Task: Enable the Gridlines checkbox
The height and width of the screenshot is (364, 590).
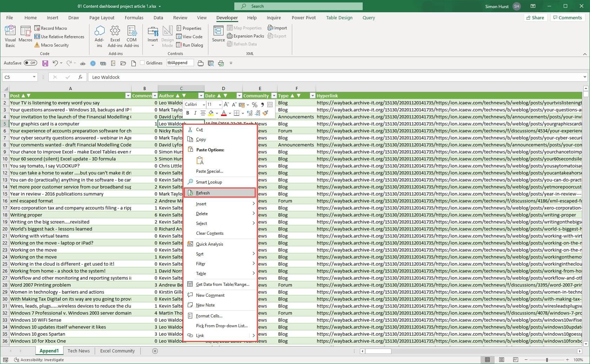Action: (142, 63)
